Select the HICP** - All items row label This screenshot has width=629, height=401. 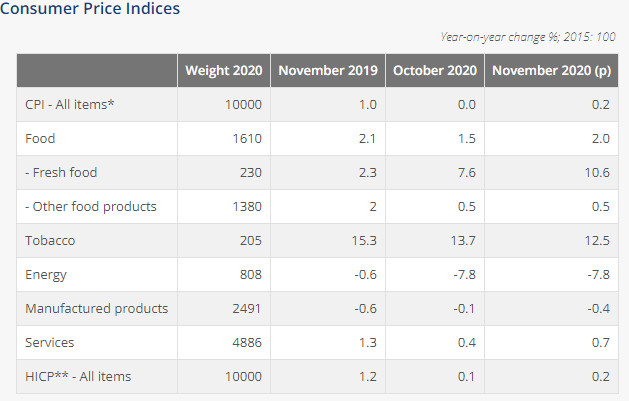pyautogui.click(x=78, y=376)
